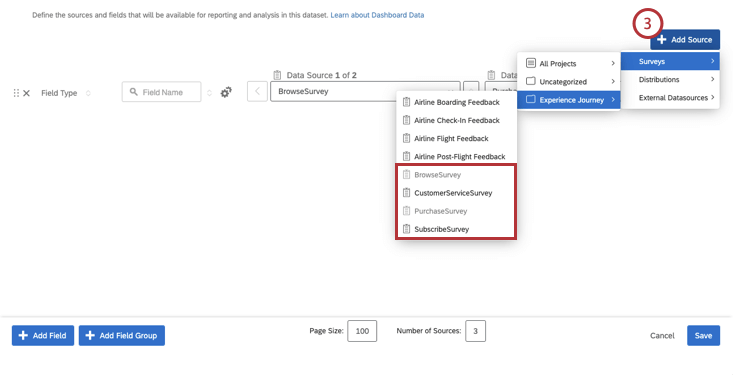This screenshot has width=733, height=375.
Task: Click the Uncategorized folder icon
Action: click(531, 81)
